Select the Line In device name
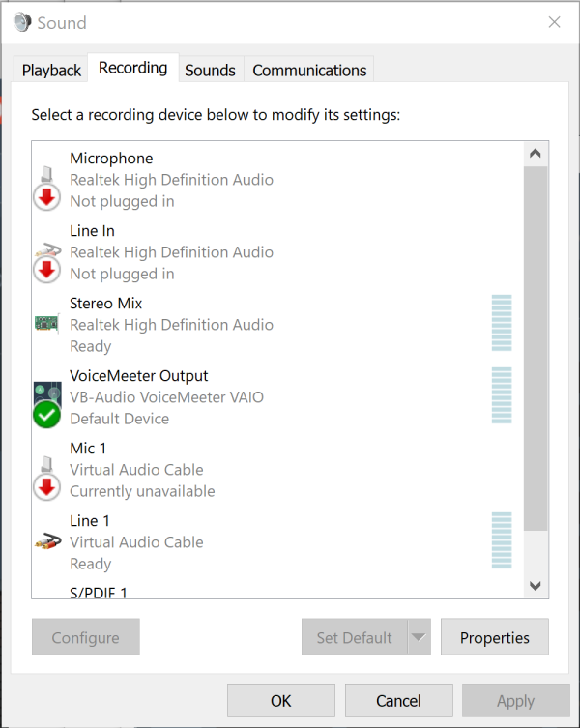Viewport: 580px width, 728px height. [x=92, y=231]
